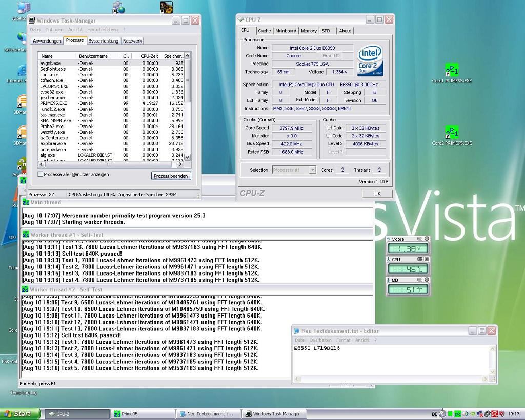Switch to Neu Textdokument taskbar button
The width and height of the screenshot is (525, 420).
pos(209,414)
